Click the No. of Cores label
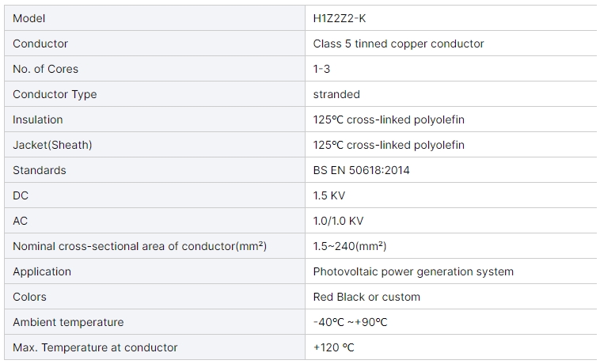 tap(45, 69)
